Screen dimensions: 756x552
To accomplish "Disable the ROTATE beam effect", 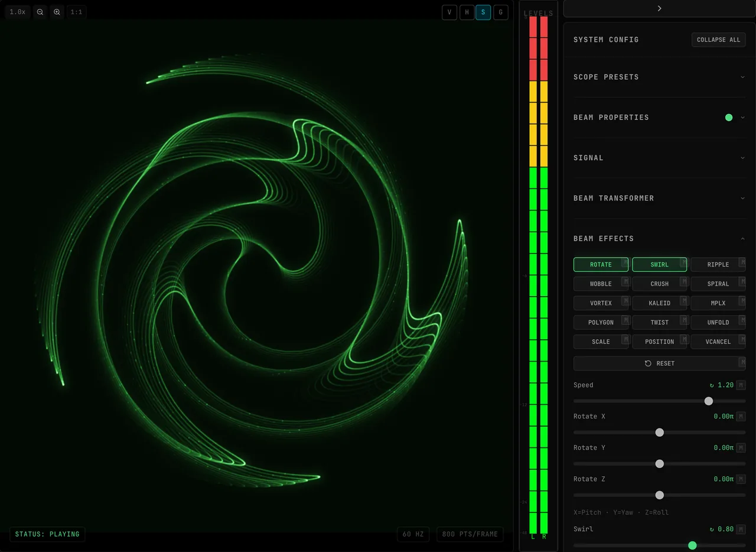I will click(x=601, y=265).
